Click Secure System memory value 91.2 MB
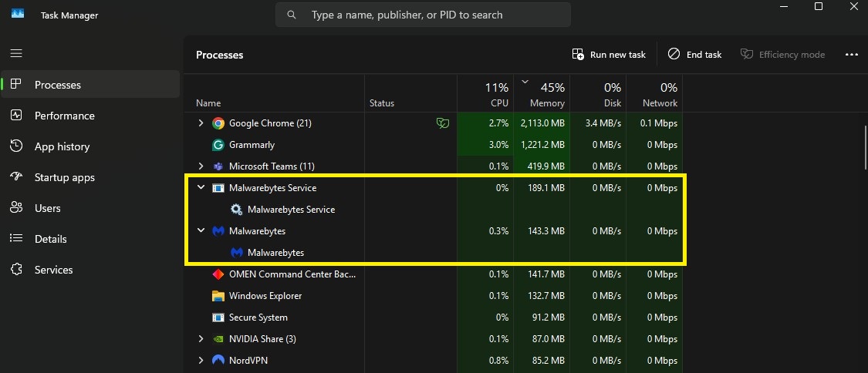The width and height of the screenshot is (868, 373). tap(549, 318)
